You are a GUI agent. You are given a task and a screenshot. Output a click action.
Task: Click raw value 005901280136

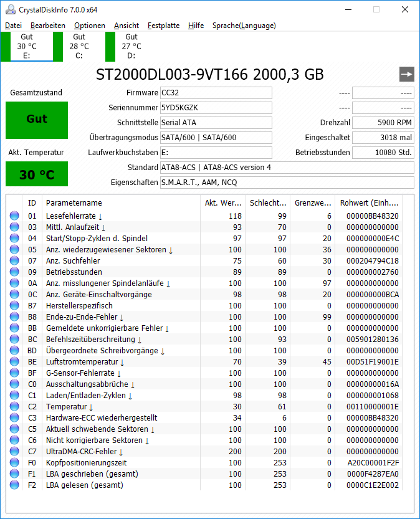click(373, 340)
